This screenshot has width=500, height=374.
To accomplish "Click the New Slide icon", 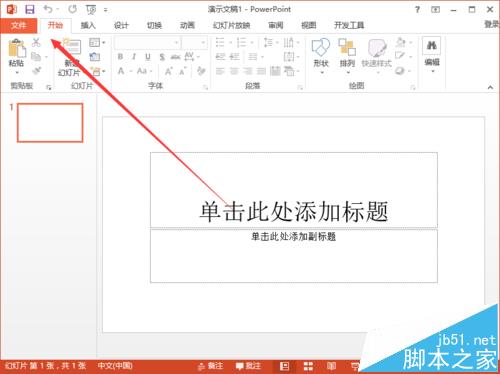I will [72, 47].
